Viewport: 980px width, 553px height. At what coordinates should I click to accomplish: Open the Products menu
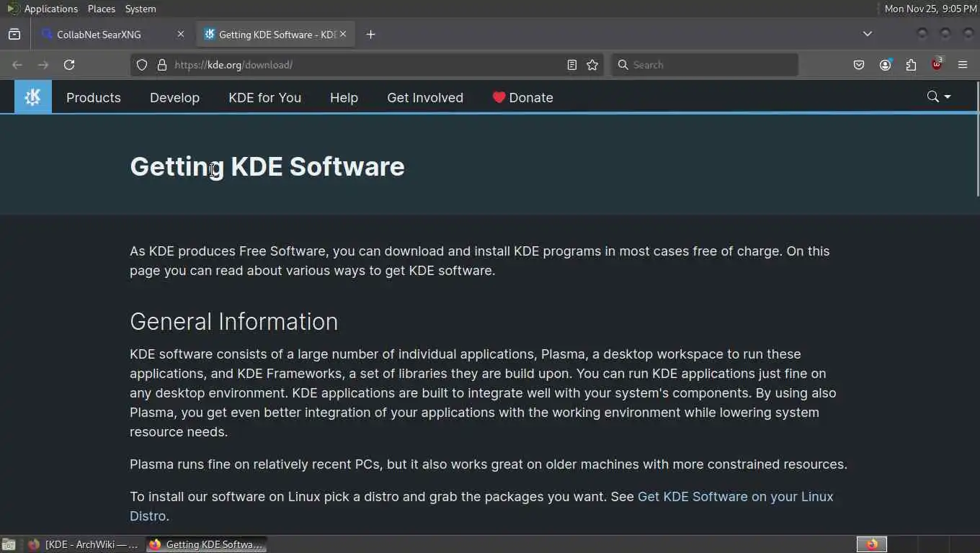point(94,98)
